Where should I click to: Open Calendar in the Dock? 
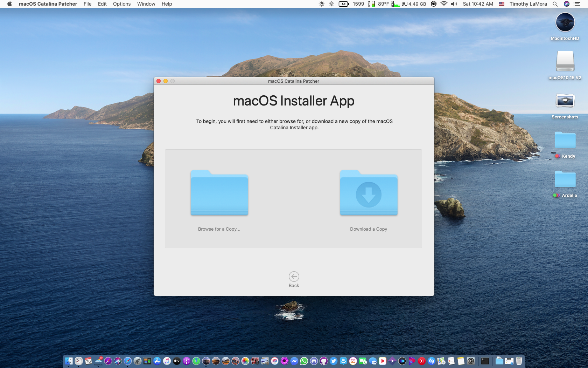coord(89,361)
